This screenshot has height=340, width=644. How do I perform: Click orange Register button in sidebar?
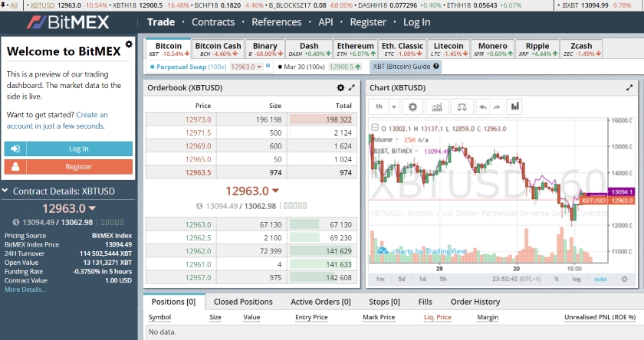pyautogui.click(x=68, y=166)
